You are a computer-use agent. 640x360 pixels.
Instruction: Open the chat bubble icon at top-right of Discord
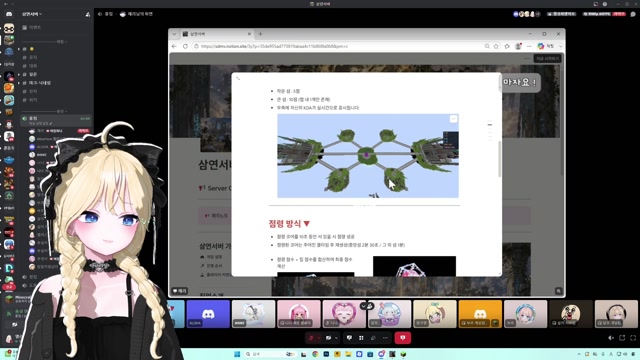pyautogui.click(x=633, y=14)
